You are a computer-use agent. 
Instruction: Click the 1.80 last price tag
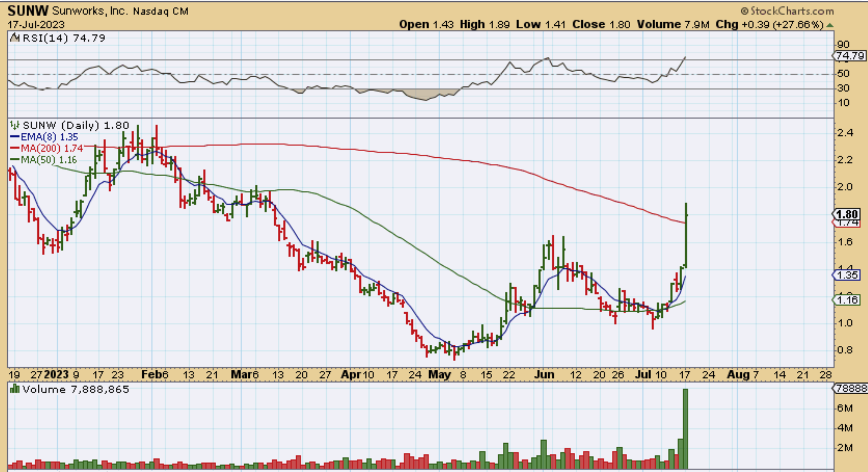pyautogui.click(x=847, y=214)
